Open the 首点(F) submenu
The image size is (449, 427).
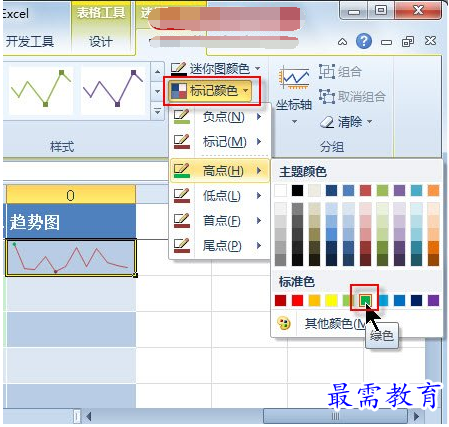(220, 220)
